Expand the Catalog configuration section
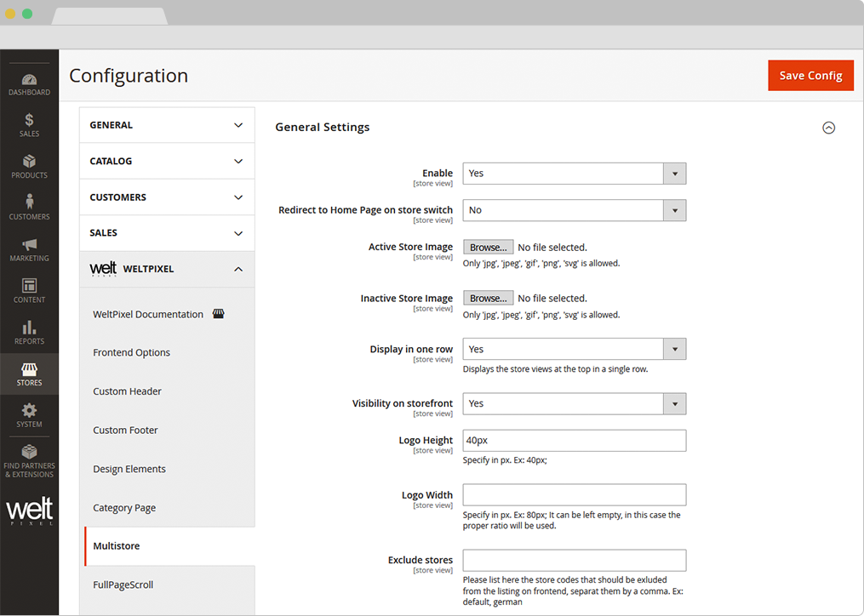The image size is (864, 616). coord(167,161)
